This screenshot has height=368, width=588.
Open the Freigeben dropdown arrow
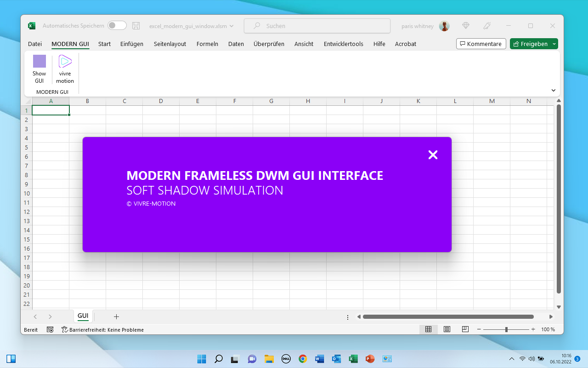point(554,44)
